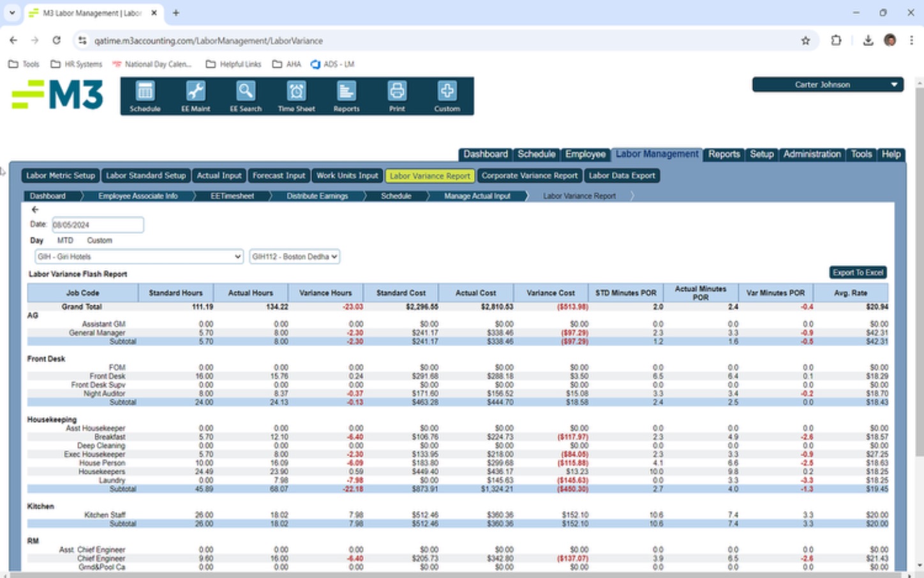Bookmark this page with the star icon

coord(805,41)
